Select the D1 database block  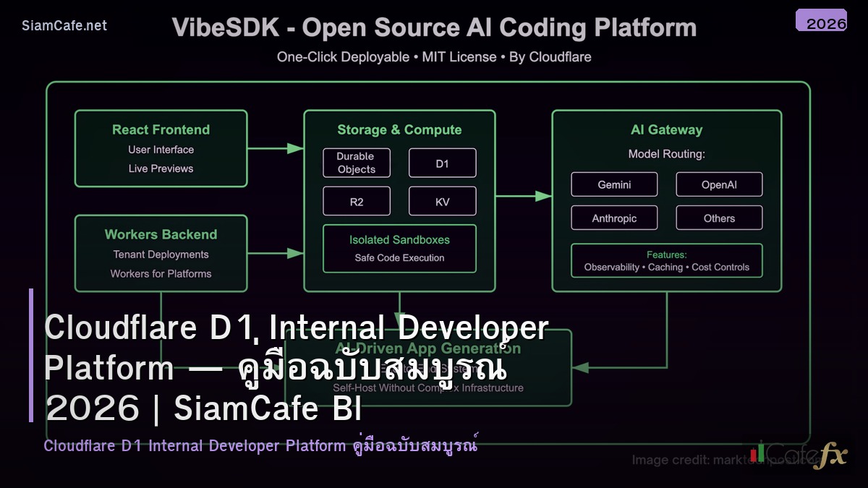pyautogui.click(x=442, y=163)
